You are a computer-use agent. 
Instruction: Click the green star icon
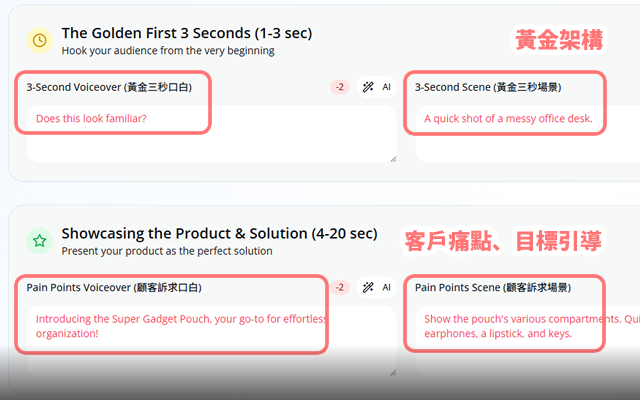(39, 240)
